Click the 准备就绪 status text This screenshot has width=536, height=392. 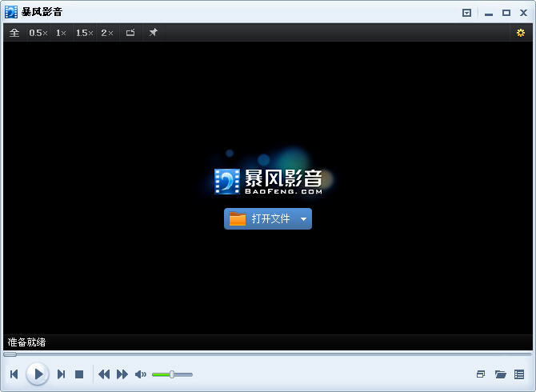coord(26,342)
